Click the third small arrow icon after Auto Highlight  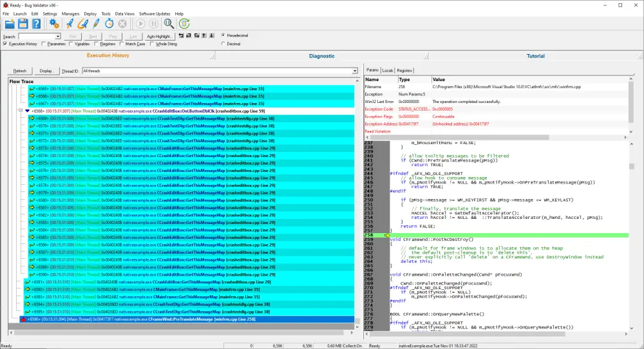(196, 35)
